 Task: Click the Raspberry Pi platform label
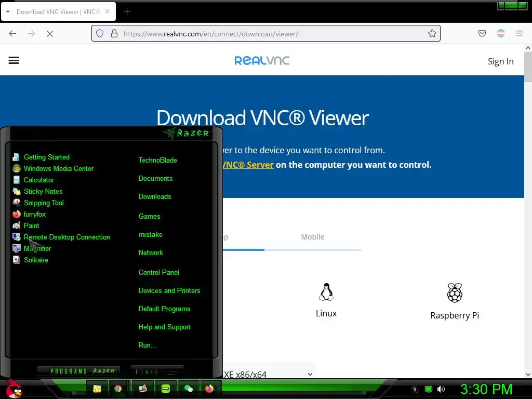pos(455,315)
